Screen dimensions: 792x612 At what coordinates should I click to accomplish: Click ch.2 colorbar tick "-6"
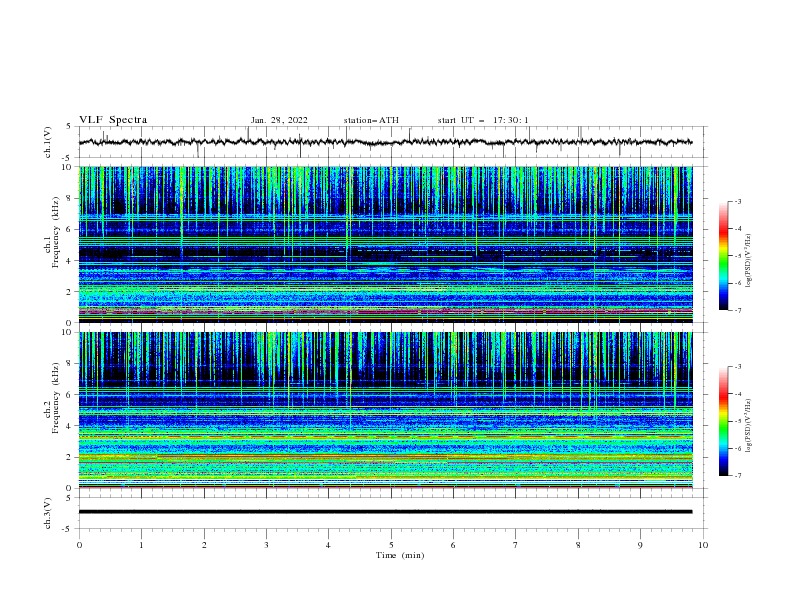(x=737, y=448)
